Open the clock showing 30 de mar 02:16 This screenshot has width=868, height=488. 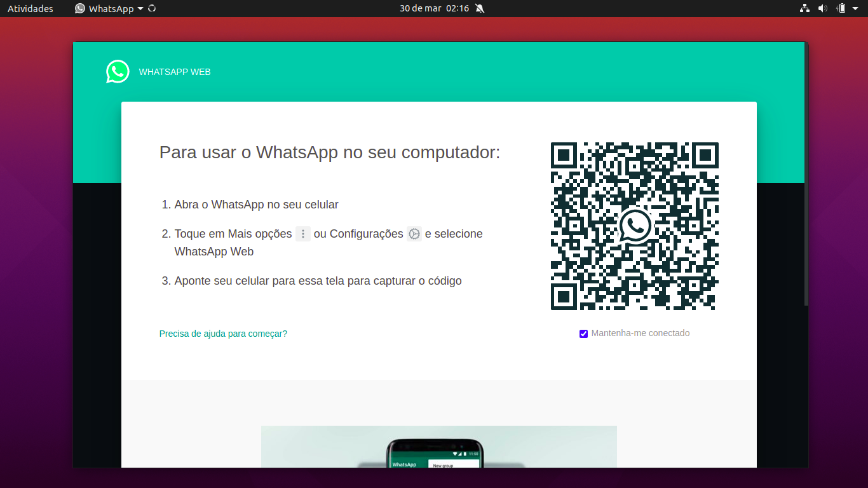pyautogui.click(x=434, y=8)
